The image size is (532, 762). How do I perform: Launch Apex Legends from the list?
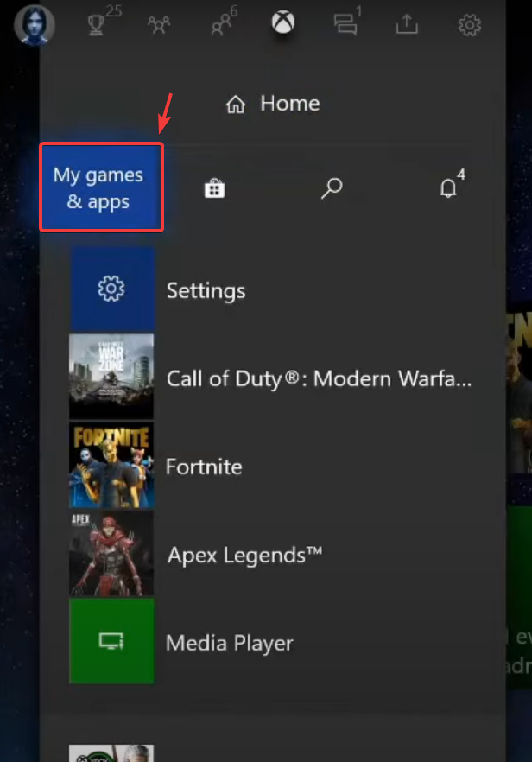244,555
